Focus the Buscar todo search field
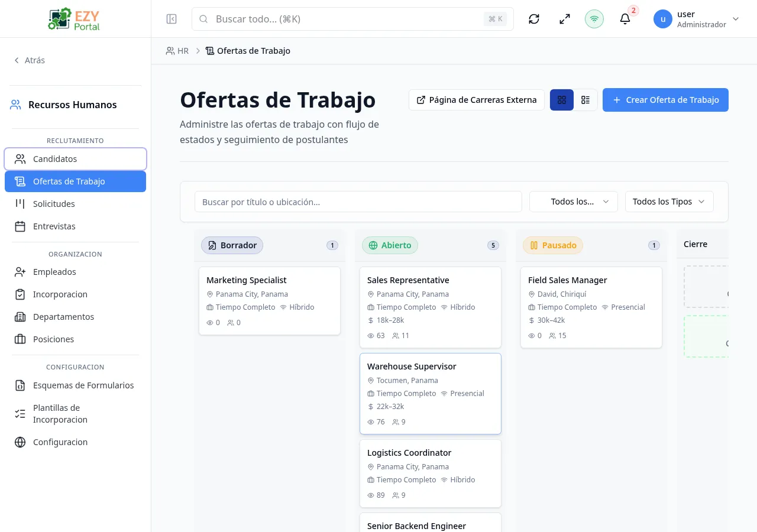The width and height of the screenshot is (757, 532). (352, 19)
